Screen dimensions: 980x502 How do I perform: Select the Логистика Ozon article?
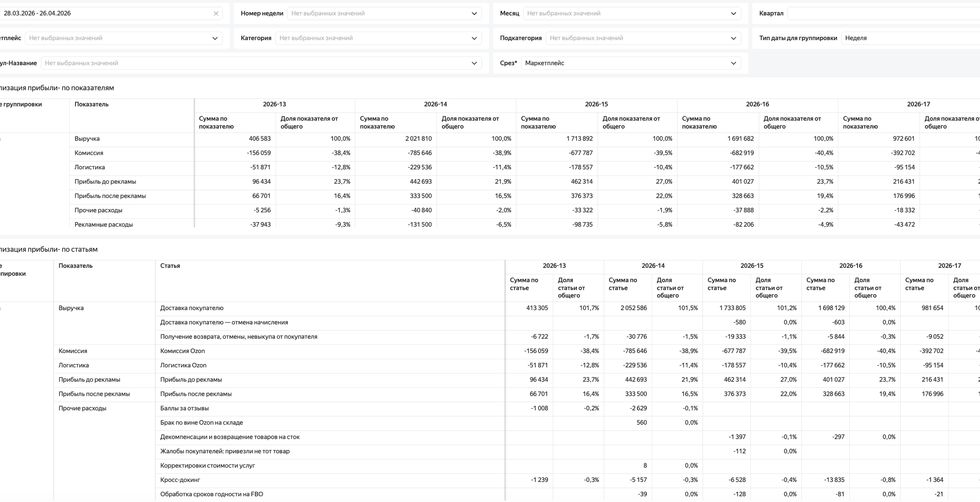(x=183, y=365)
